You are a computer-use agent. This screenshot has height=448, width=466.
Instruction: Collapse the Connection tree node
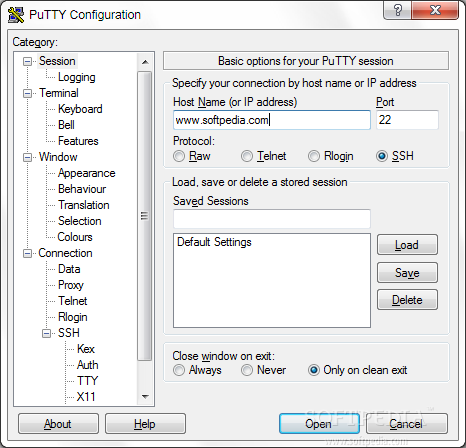click(27, 253)
